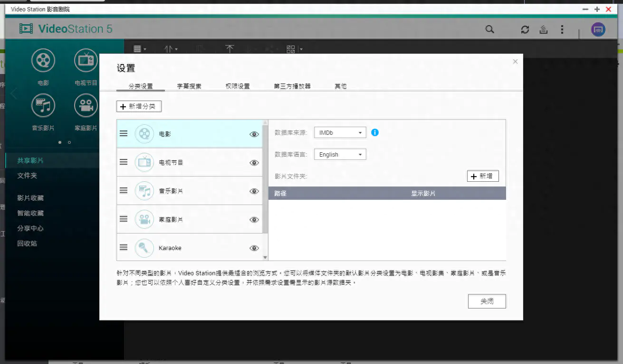Close the settings dialog with X
Viewport: 623px width, 364px height.
[515, 62]
